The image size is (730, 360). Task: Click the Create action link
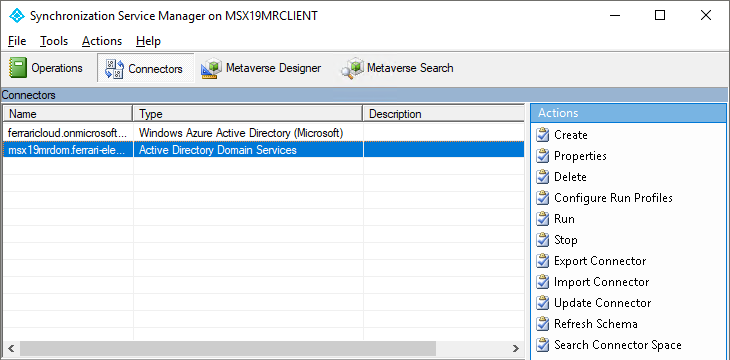(571, 135)
